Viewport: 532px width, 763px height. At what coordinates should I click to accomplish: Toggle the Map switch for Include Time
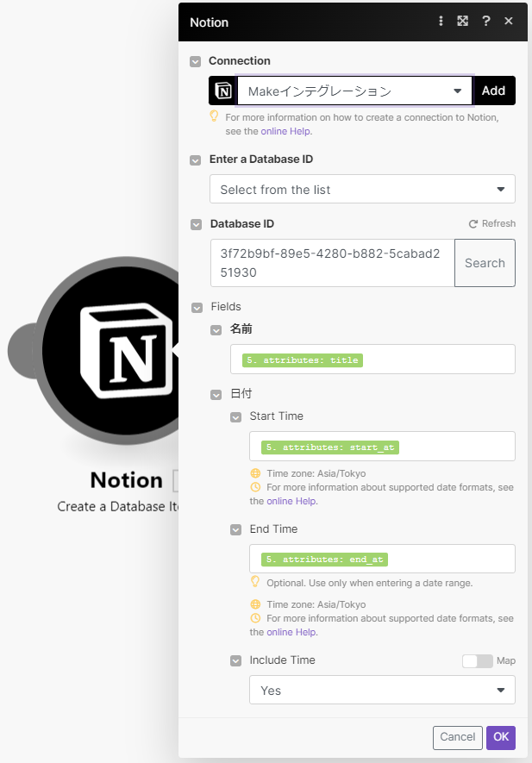coord(477,661)
